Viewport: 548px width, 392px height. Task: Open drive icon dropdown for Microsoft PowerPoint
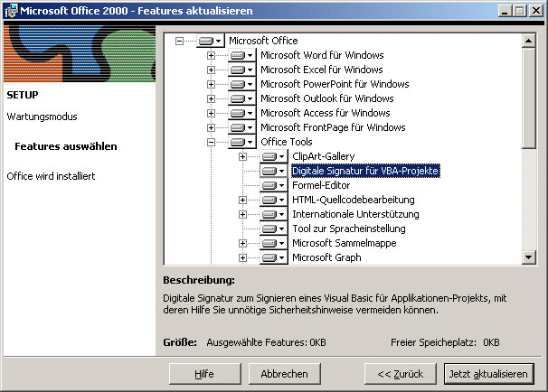[x=241, y=84]
